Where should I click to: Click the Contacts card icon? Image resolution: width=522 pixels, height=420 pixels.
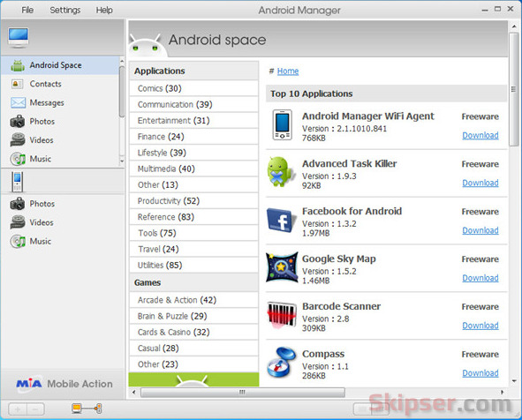click(17, 84)
